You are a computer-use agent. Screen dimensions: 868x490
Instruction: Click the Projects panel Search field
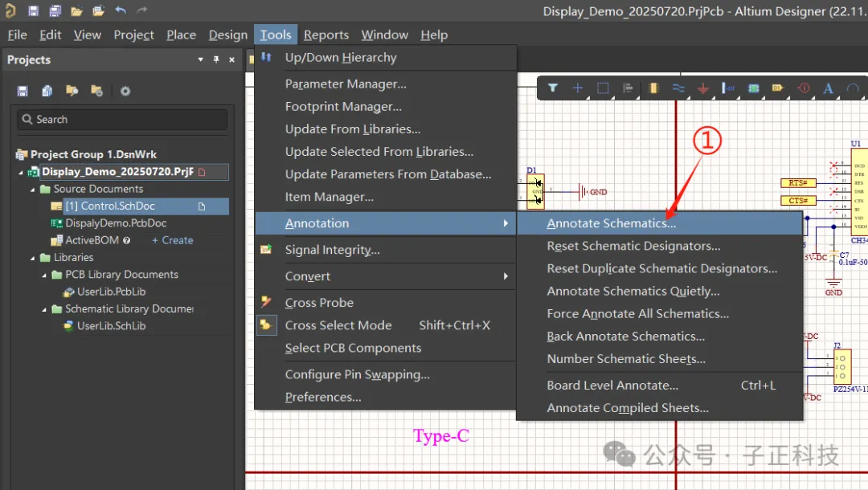(x=122, y=120)
